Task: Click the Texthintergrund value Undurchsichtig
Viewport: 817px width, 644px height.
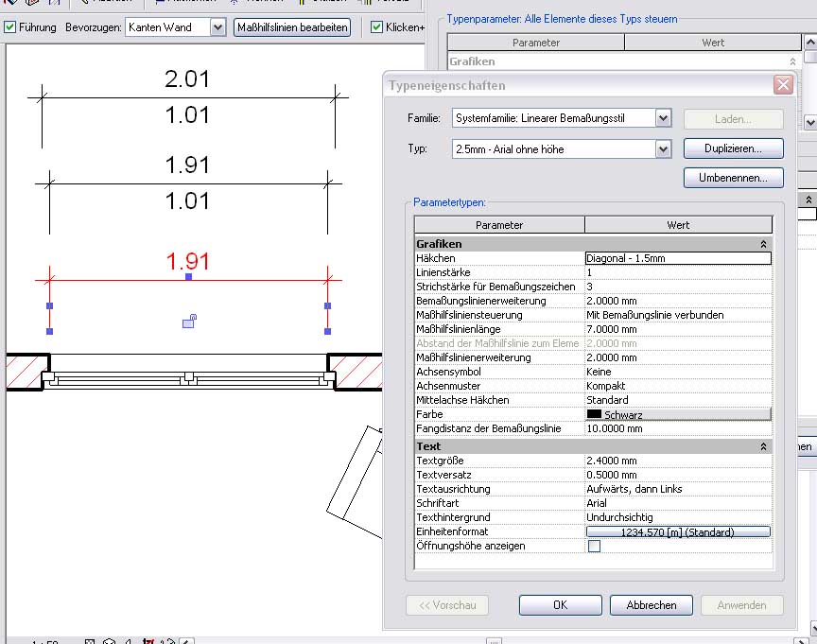Action: (x=678, y=517)
